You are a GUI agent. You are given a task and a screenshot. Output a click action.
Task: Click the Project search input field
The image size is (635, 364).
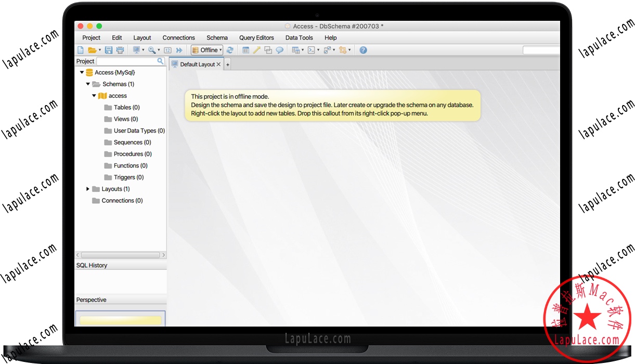[x=126, y=61]
